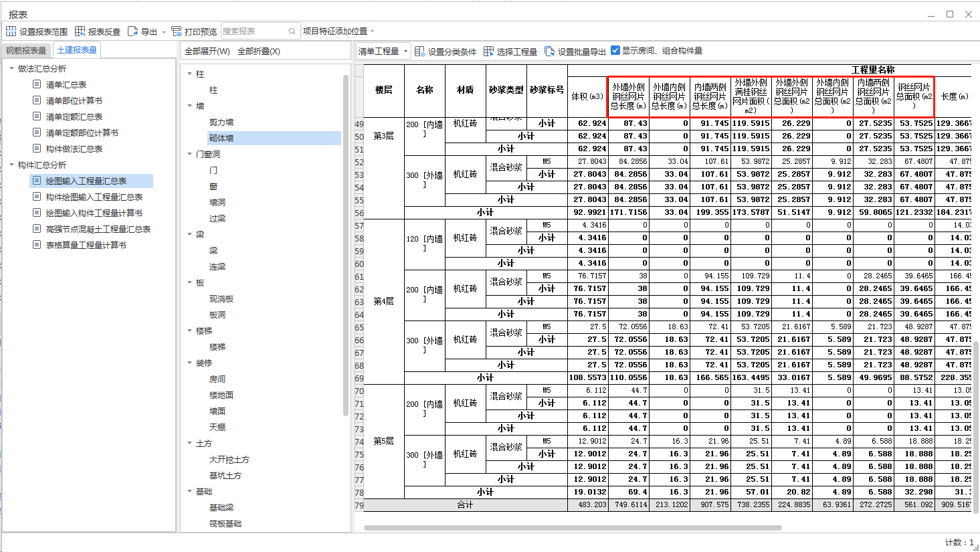The image size is (980, 552).
Task: Select 大开挖土方 in component list
Action: pyautogui.click(x=229, y=459)
